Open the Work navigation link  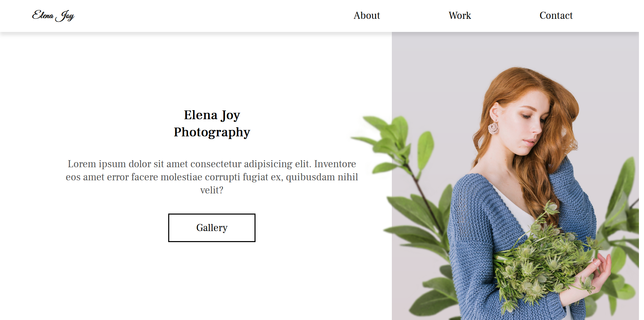460,15
